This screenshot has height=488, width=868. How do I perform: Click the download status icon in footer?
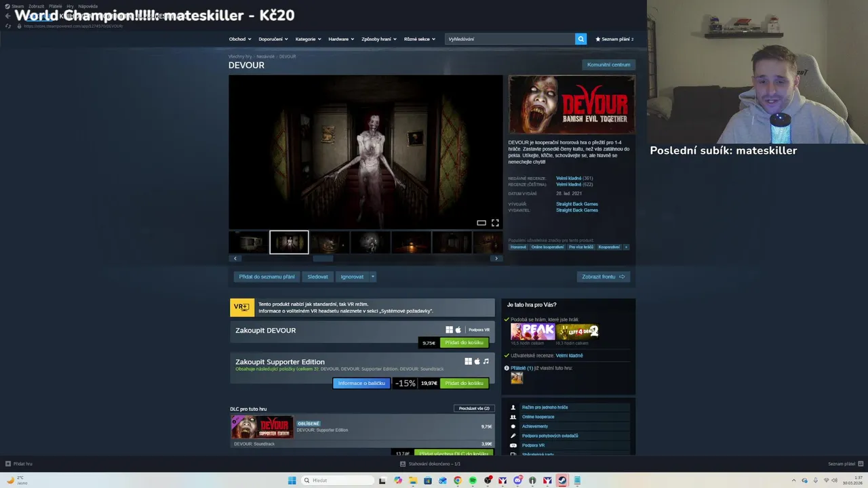point(403,464)
